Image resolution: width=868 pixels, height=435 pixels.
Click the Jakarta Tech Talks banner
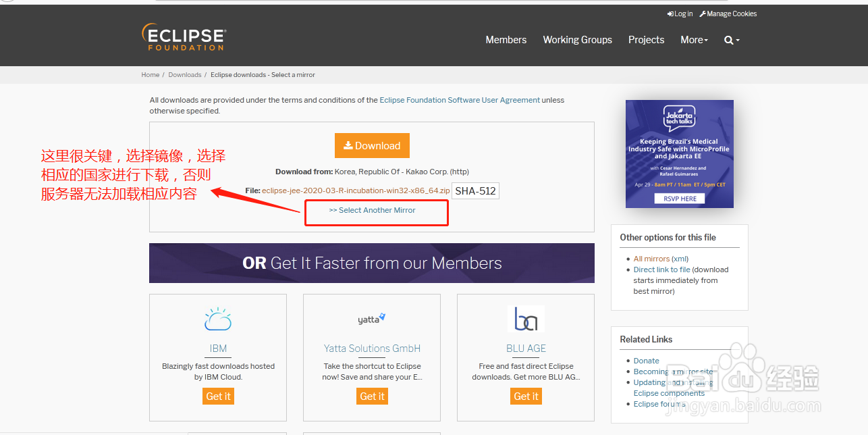point(679,153)
